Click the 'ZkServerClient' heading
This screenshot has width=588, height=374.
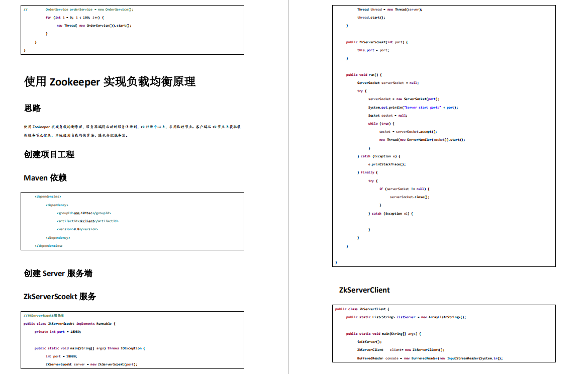pos(364,290)
